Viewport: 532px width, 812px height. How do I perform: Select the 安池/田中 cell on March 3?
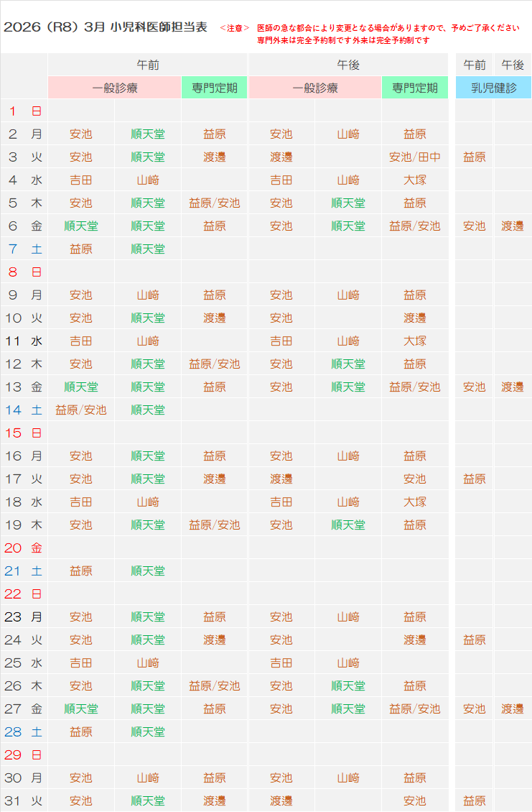(414, 157)
